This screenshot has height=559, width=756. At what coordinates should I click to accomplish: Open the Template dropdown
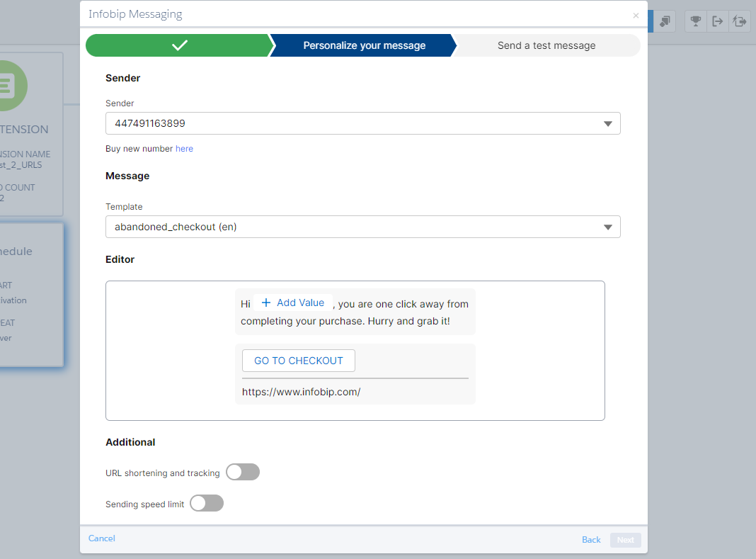(x=362, y=227)
